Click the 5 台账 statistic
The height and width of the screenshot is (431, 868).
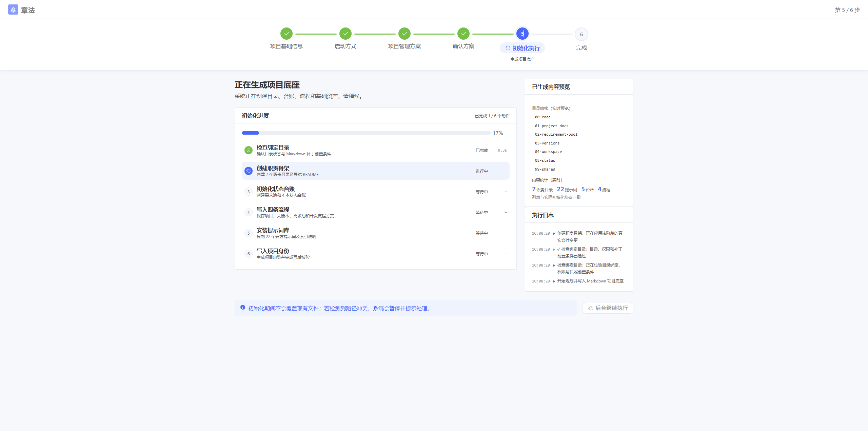(588, 189)
